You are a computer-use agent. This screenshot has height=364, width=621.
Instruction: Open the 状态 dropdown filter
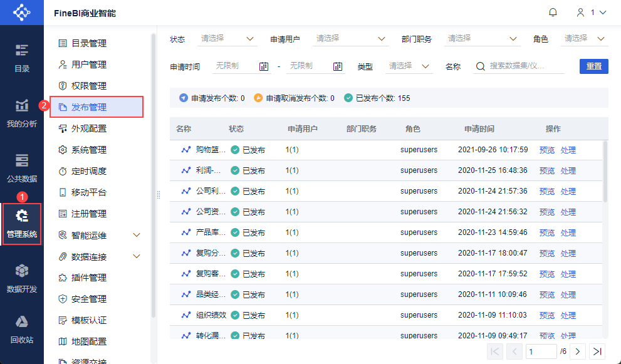(228, 39)
